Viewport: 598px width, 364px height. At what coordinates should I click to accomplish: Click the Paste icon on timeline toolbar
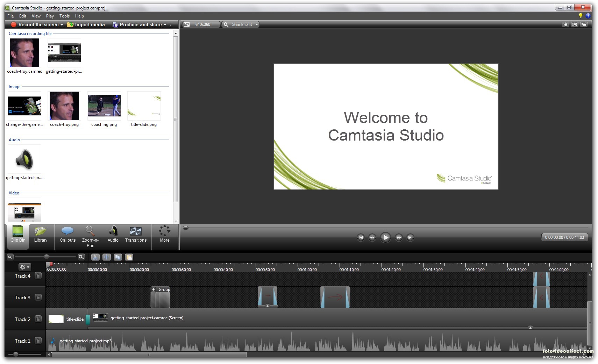(129, 257)
